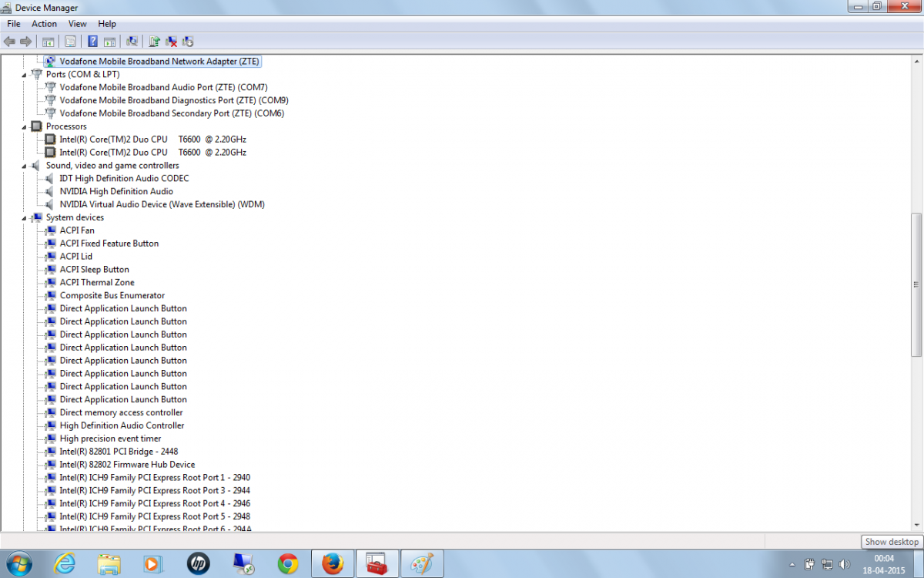Click the Forward arrow in toolbar

click(x=26, y=41)
